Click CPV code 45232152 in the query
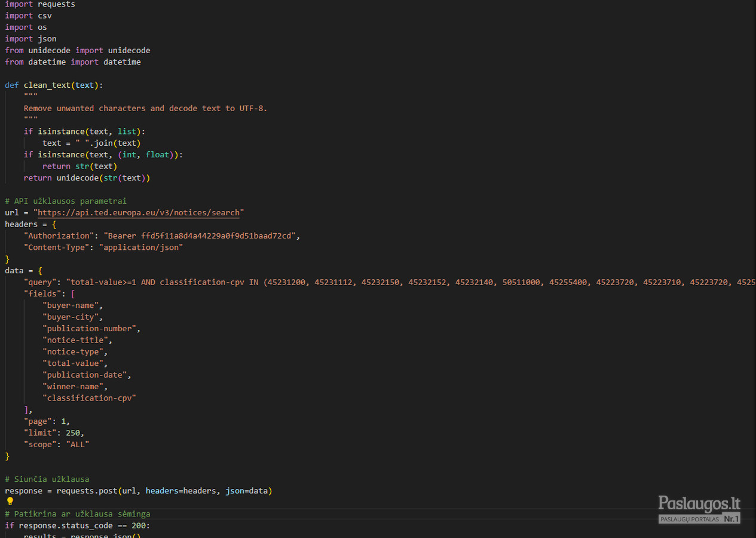The height and width of the screenshot is (538, 756). coord(427,282)
